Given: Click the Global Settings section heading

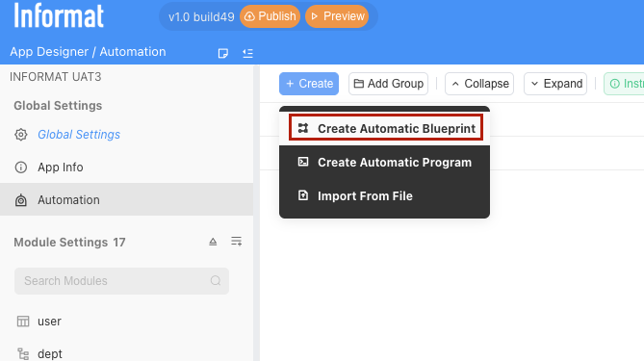Looking at the screenshot, I should click(x=58, y=106).
